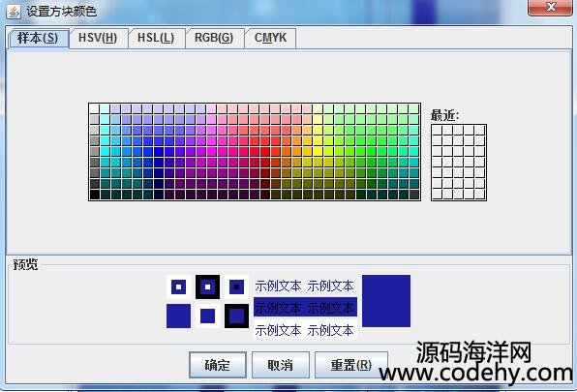
Task: Pick the magenta swatch in the palette
Action: click(212, 152)
